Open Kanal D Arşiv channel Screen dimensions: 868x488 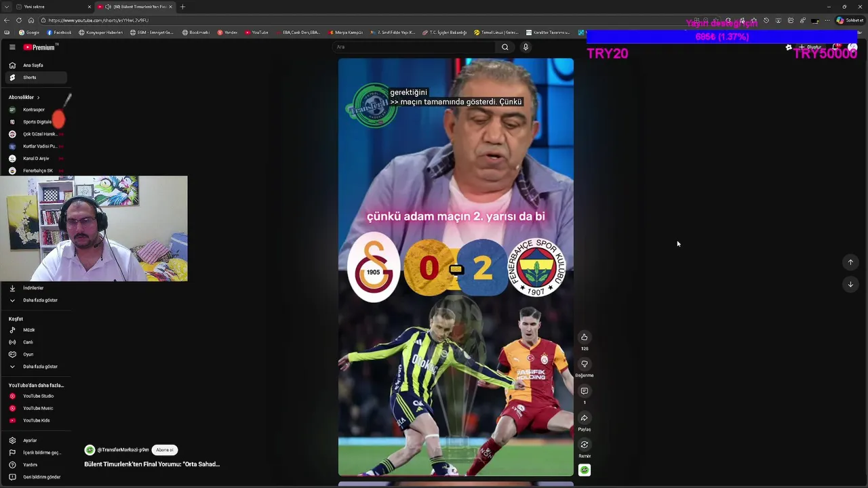point(35,159)
